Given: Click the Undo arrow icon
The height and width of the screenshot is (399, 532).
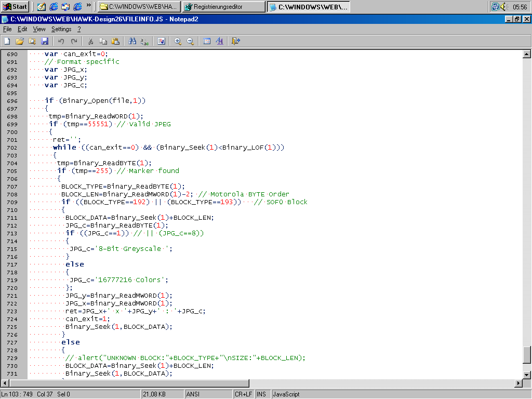Looking at the screenshot, I should 61,42.
